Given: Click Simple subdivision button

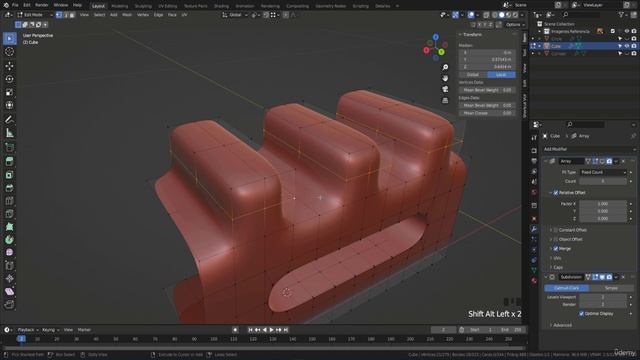Looking at the screenshot, I should coord(611,288).
